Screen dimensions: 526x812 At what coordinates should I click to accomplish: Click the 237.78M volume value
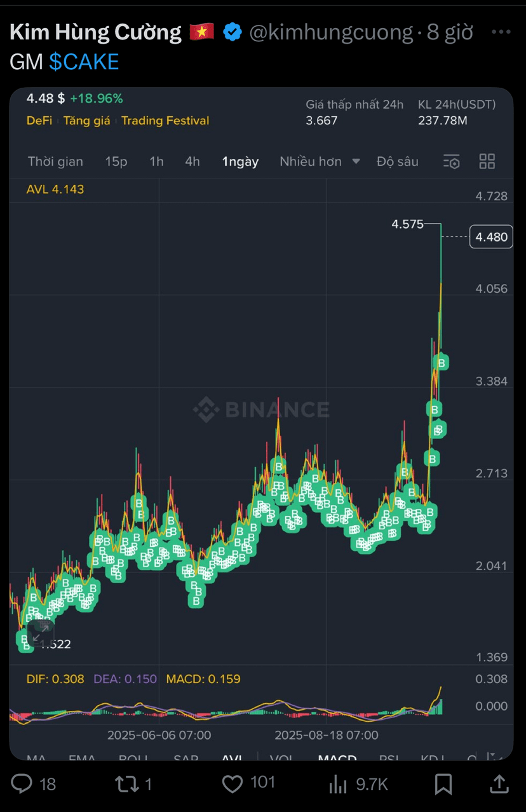443,121
